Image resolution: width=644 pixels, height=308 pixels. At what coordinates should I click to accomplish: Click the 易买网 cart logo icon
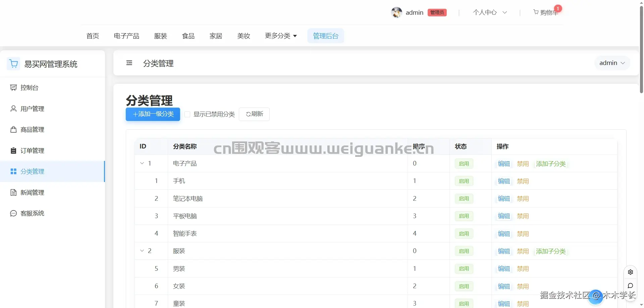point(14,64)
